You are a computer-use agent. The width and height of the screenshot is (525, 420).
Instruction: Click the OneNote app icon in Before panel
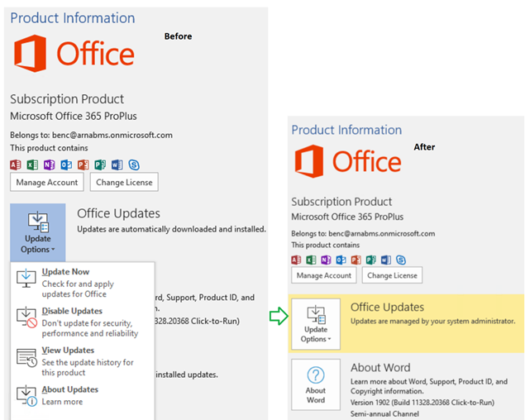point(50,165)
